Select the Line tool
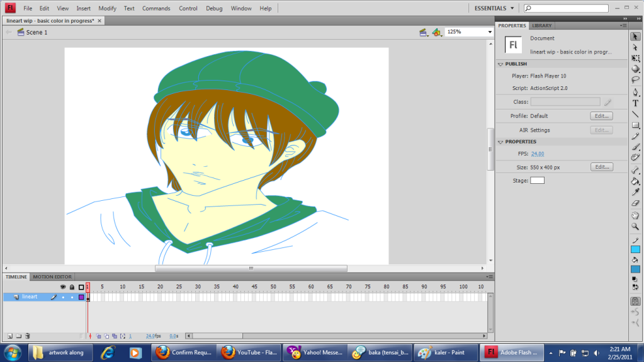This screenshot has width=644, height=362. coord(635,114)
